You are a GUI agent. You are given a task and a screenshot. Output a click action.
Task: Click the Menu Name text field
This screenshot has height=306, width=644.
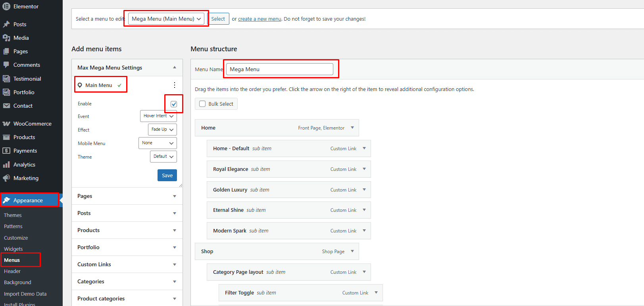point(279,69)
